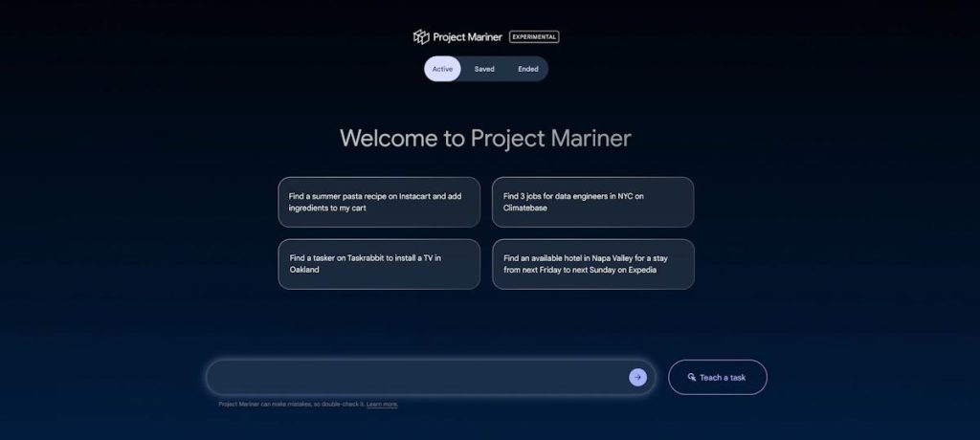Click the Project Mariner cube logo
The image size is (980, 440).
421,37
